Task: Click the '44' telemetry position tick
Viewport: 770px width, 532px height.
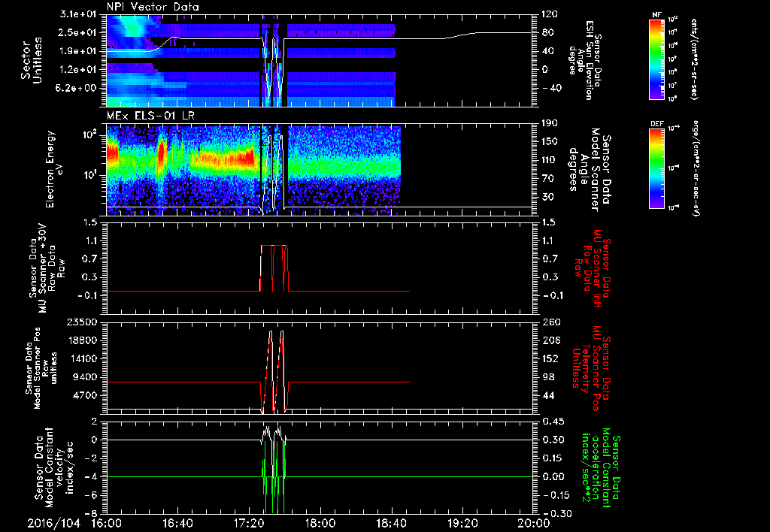Action: pyautogui.click(x=548, y=395)
